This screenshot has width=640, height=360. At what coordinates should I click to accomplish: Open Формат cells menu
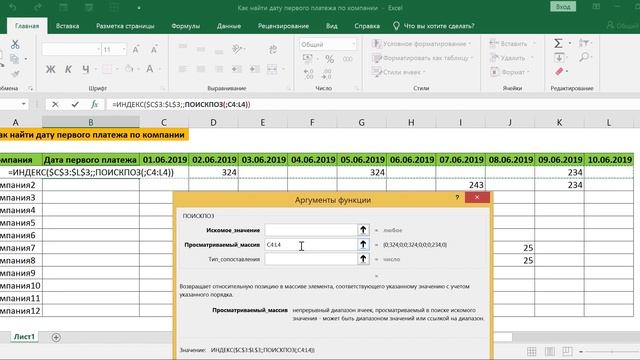click(x=510, y=72)
